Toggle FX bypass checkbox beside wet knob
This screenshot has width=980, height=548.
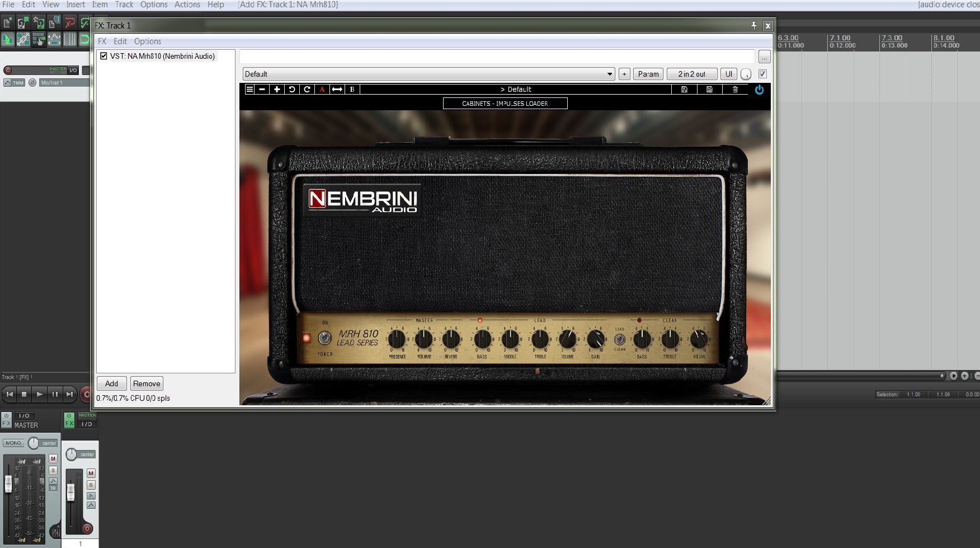pyautogui.click(x=762, y=74)
